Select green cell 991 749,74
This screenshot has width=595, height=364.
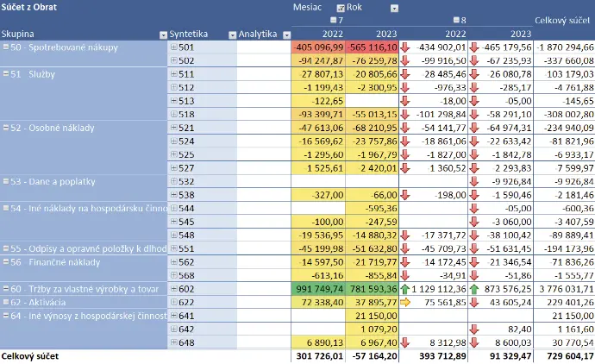[x=318, y=289]
